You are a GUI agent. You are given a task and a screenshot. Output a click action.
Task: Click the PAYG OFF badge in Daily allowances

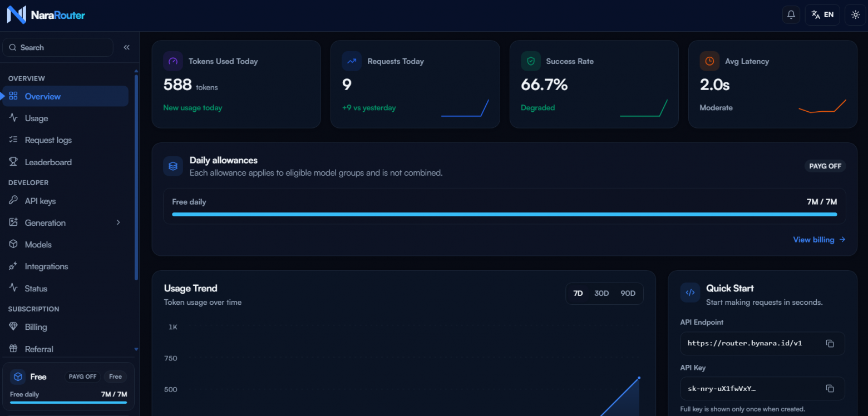825,166
